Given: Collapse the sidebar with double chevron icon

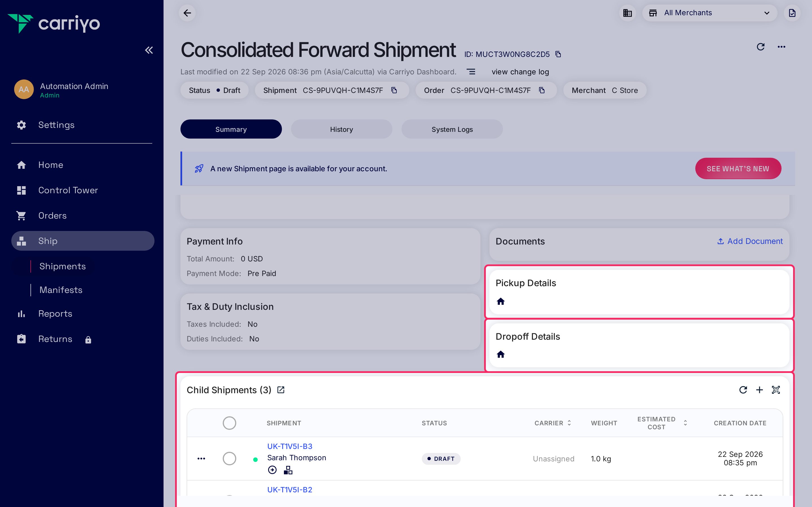Looking at the screenshot, I should 149,50.
